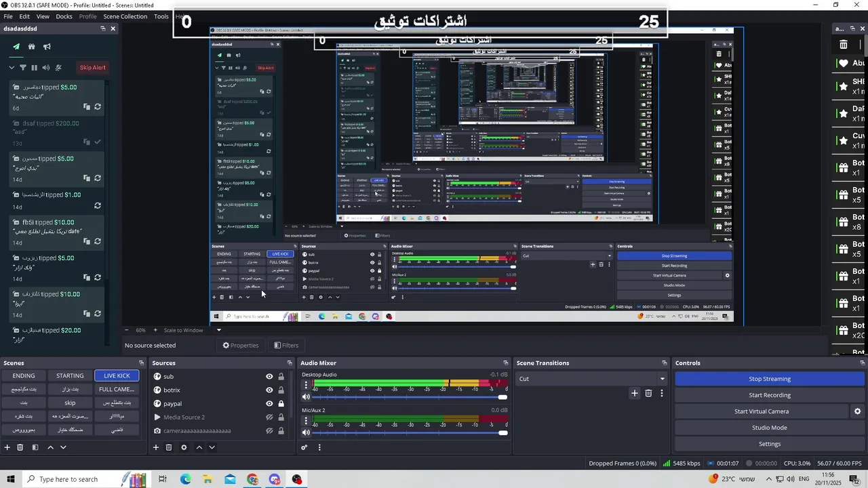The height and width of the screenshot is (488, 868).
Task: Copy the $5.00 tip at 6d
Action: click(87, 106)
